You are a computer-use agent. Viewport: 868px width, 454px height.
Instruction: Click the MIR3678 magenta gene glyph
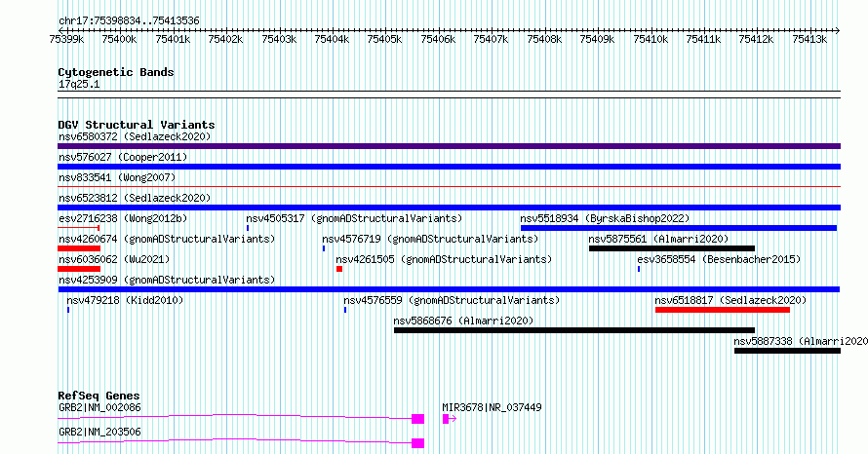click(449, 419)
